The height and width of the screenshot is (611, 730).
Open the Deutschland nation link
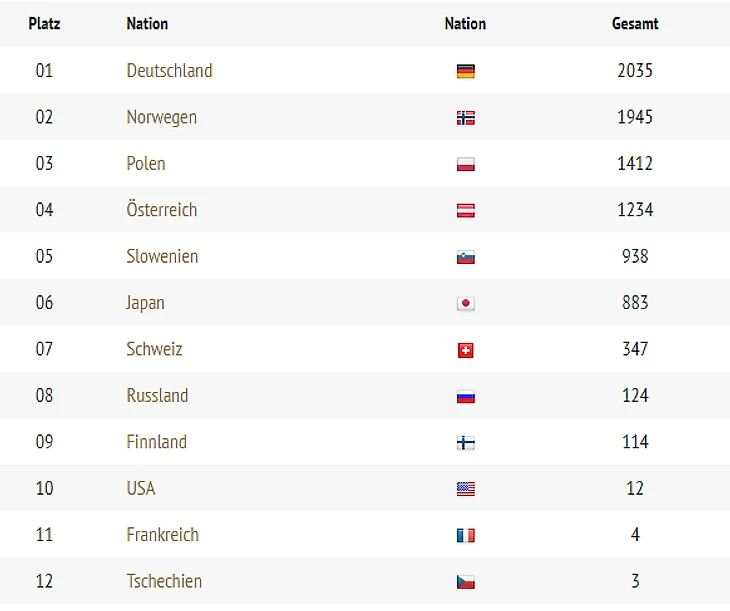coord(169,71)
